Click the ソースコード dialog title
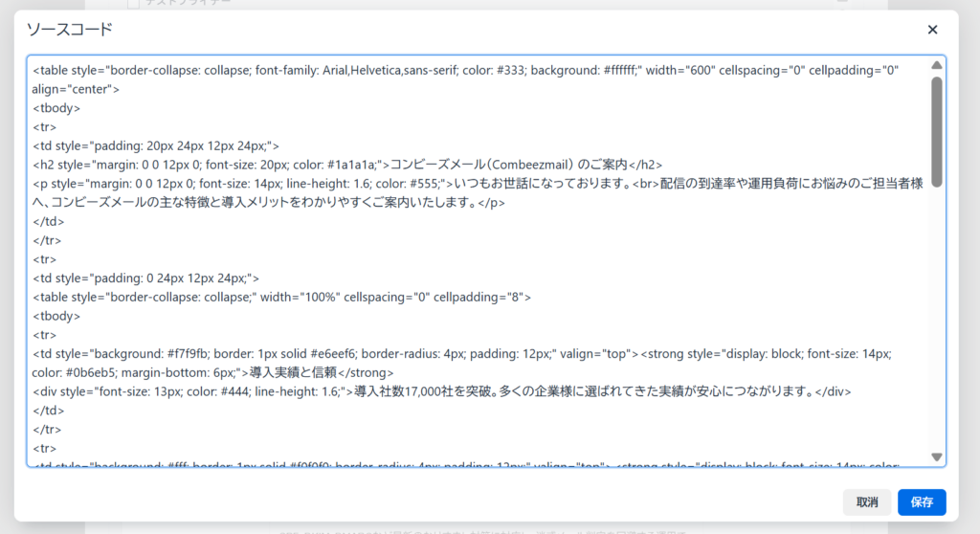Image resolution: width=980 pixels, height=534 pixels. click(x=69, y=30)
